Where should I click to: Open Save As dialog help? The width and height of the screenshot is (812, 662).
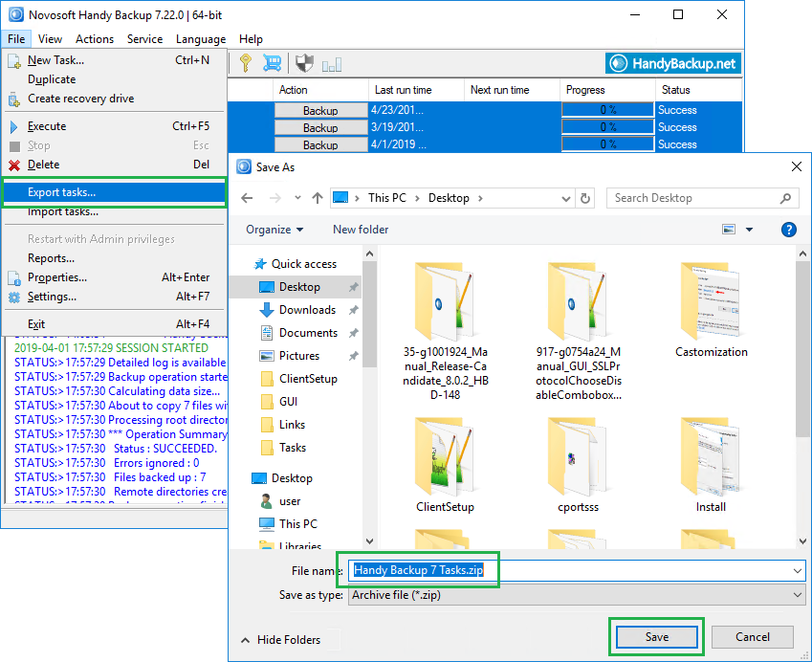click(x=788, y=230)
